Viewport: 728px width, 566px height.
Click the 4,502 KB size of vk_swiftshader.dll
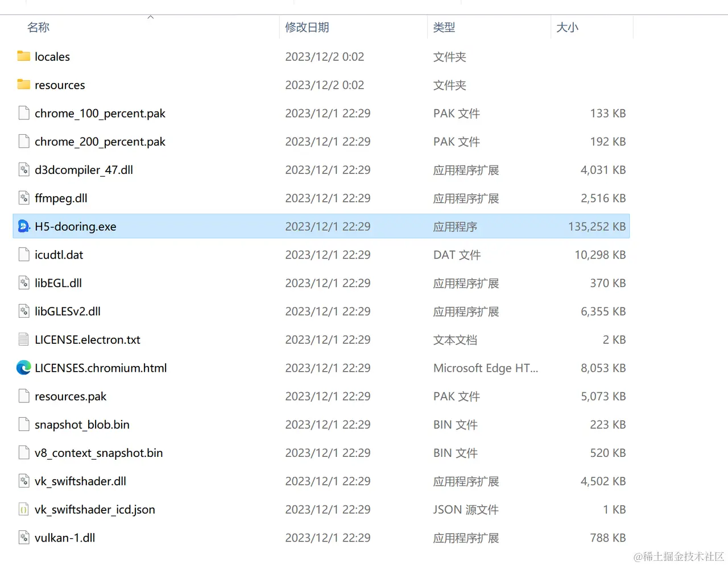[x=603, y=481]
